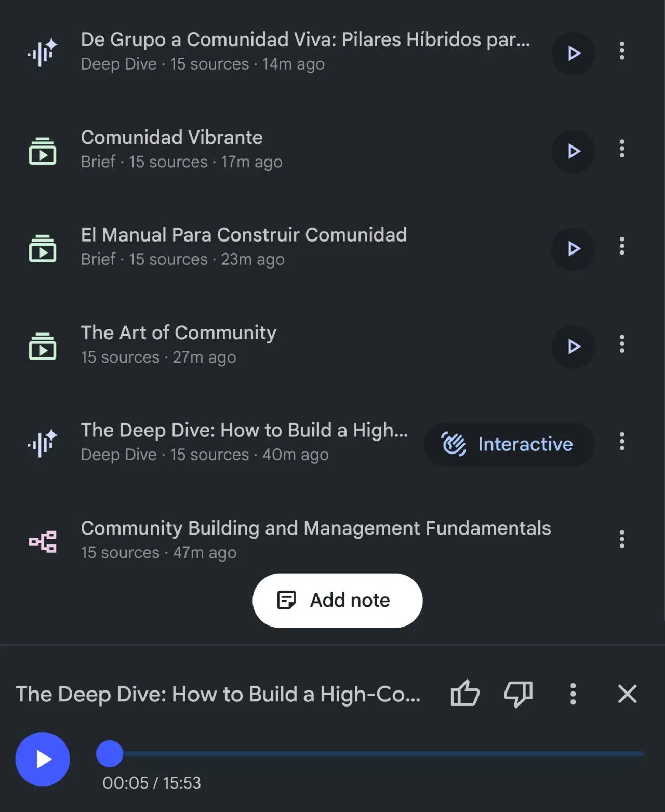Open the audio player's more options menu

(573, 694)
